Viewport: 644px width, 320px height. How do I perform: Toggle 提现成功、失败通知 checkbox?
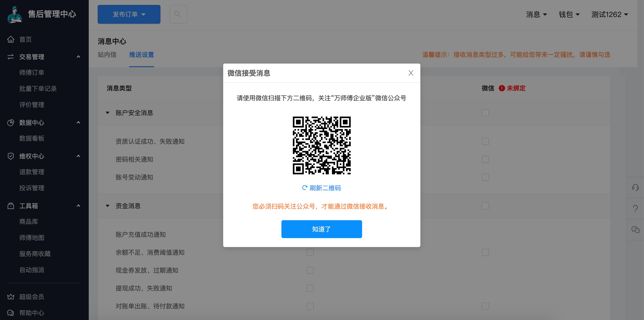[310, 288]
